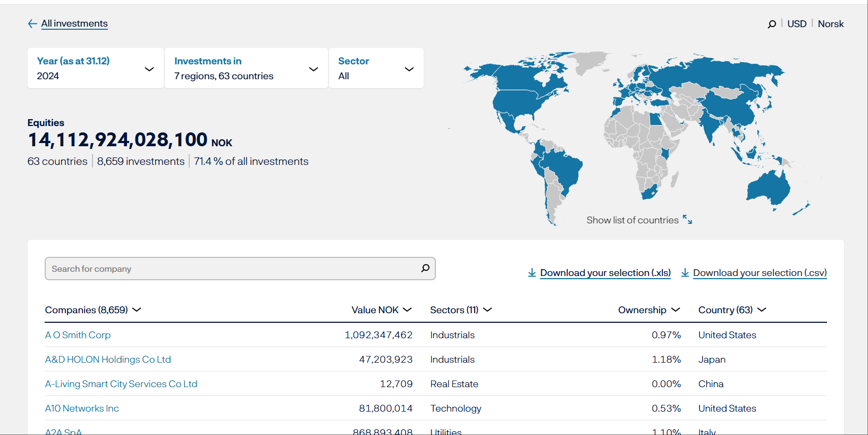Image resolution: width=868 pixels, height=435 pixels.
Task: Click the csv download arrow icon
Action: tap(685, 273)
